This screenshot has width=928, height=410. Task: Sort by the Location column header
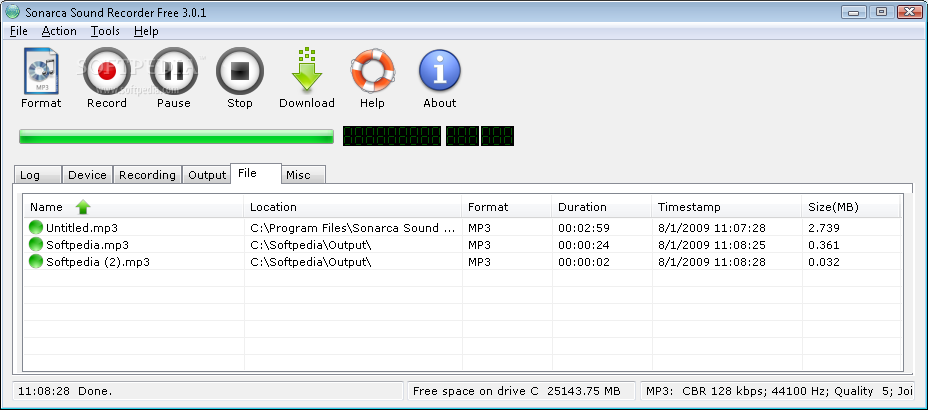coord(353,207)
